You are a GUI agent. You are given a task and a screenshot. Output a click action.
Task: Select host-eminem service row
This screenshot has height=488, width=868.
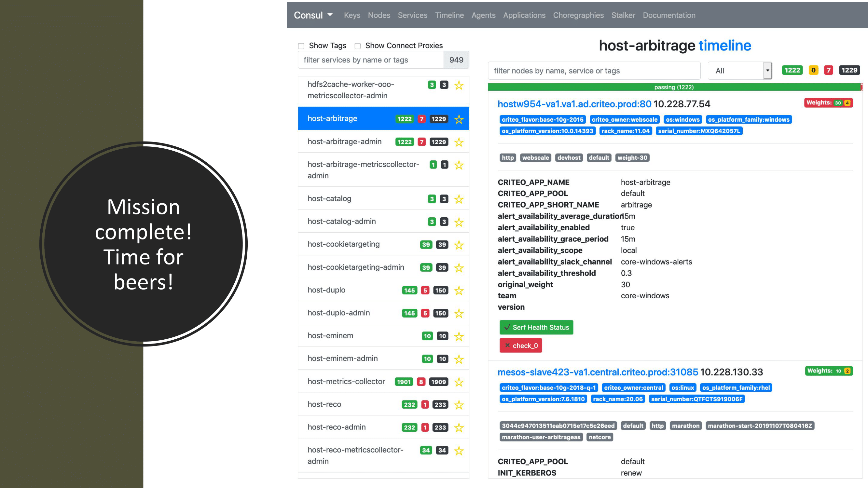pos(383,336)
